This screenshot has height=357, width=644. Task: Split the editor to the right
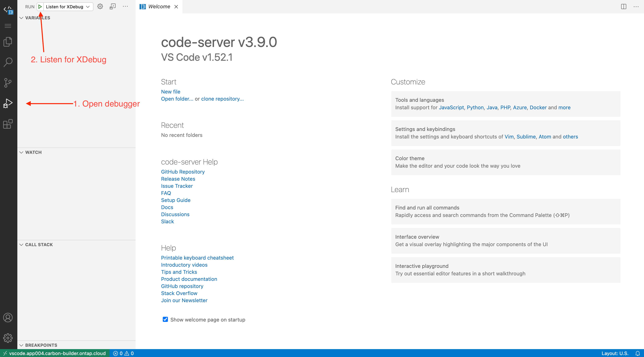tap(624, 7)
